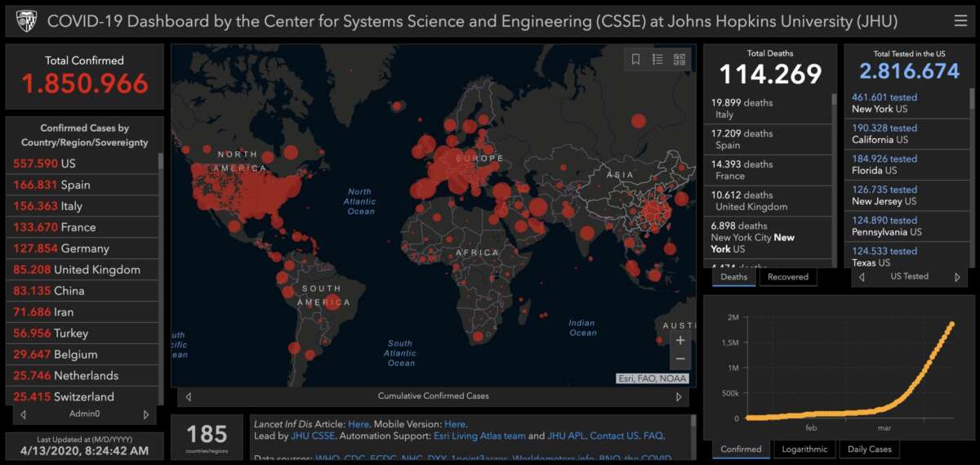Open the map legend list icon
The image size is (980, 465).
(x=657, y=59)
